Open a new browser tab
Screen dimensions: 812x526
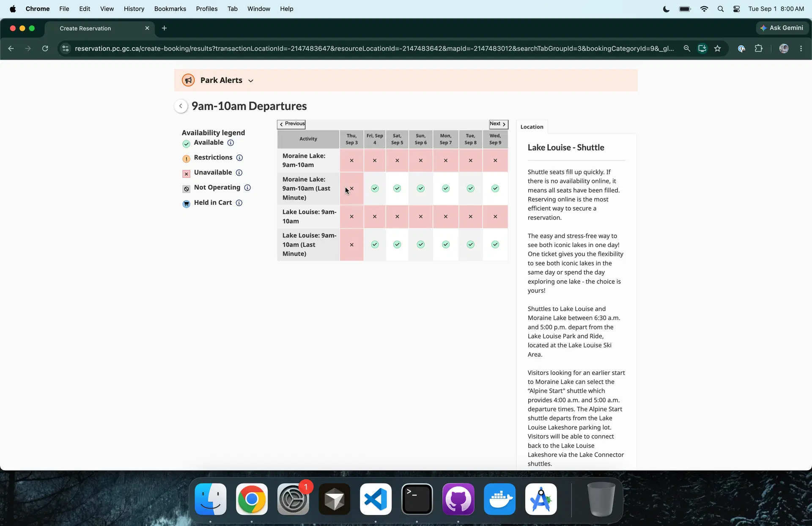pyautogui.click(x=165, y=28)
